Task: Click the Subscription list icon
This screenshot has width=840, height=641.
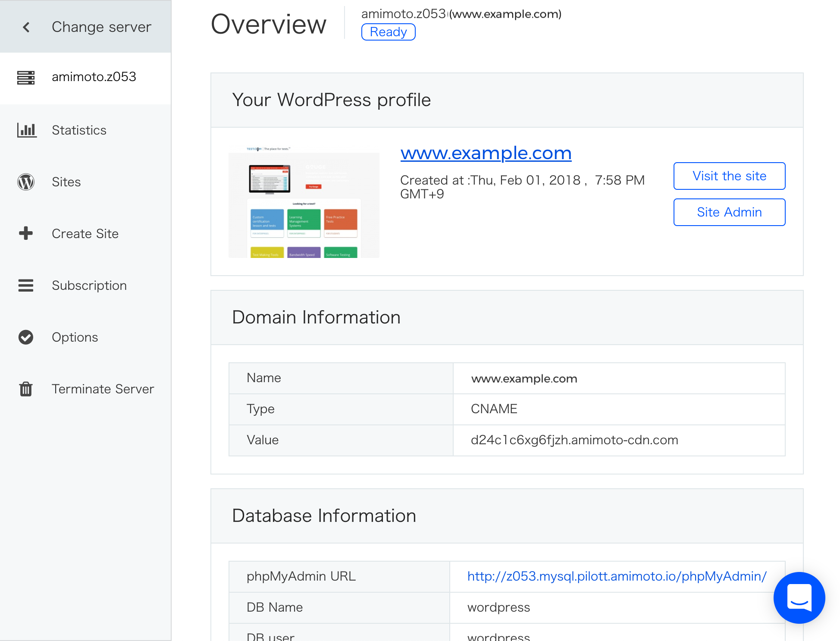Action: [26, 285]
